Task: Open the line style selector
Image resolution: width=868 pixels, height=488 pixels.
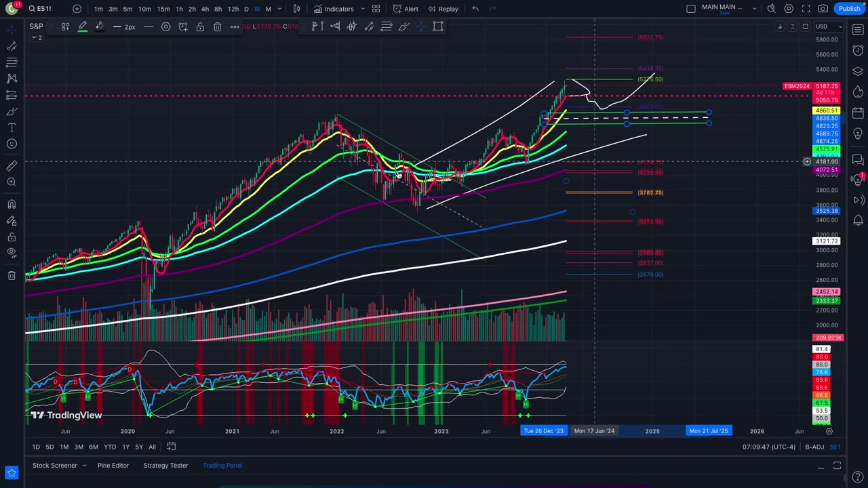Action: pos(149,26)
